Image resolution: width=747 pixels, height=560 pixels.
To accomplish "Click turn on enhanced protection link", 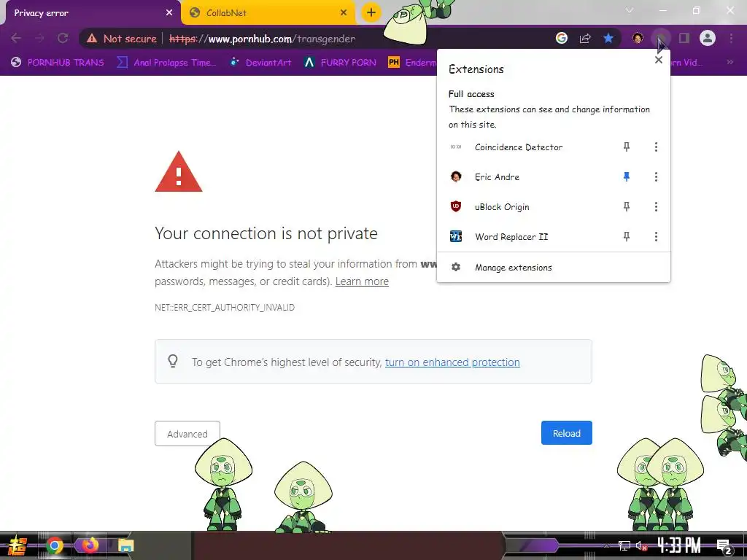I will 452,362.
